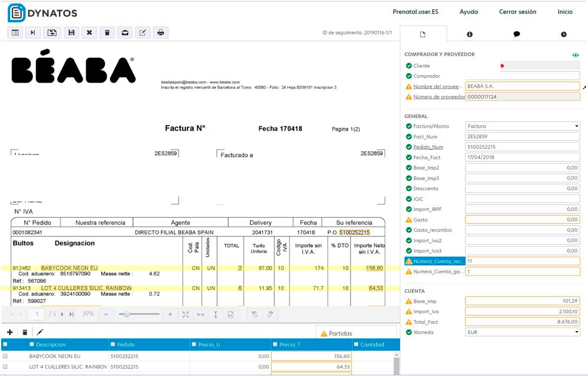Go to next page in viewer
This screenshot has width=588, height=376.
tap(62, 314)
